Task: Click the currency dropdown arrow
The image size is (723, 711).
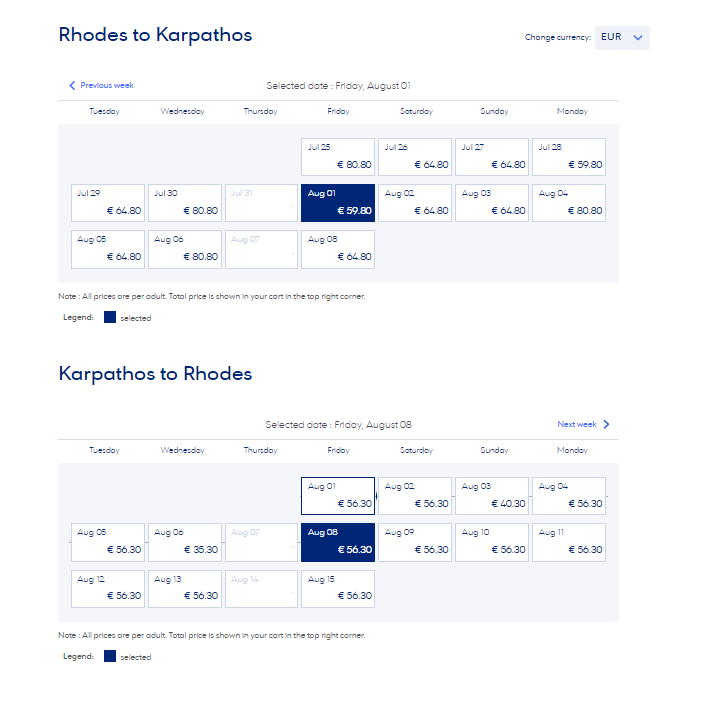Action: click(x=639, y=38)
